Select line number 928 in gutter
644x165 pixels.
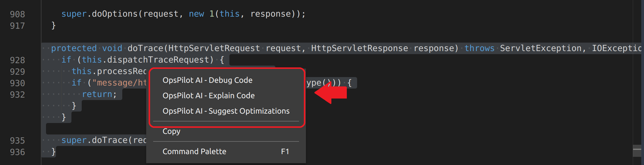coord(17,60)
